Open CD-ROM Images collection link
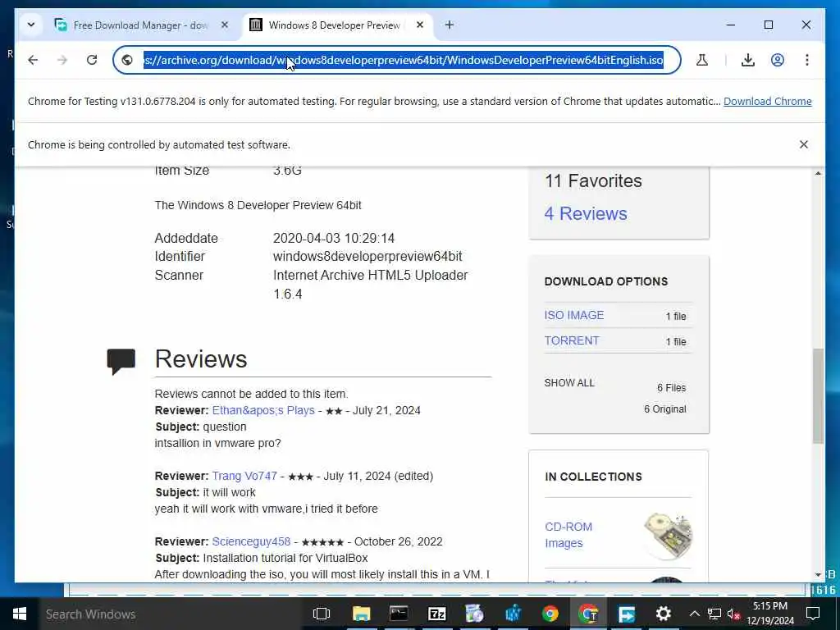This screenshot has width=840, height=630. (x=568, y=535)
